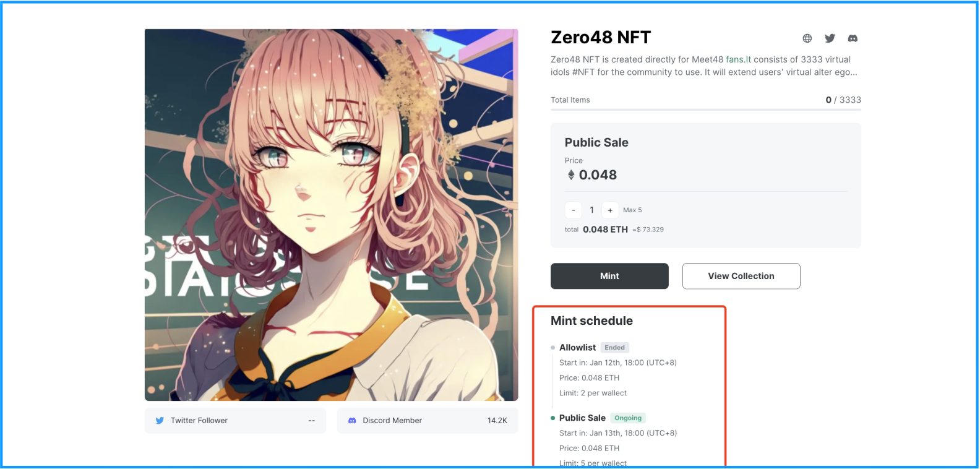The height and width of the screenshot is (469, 980).
Task: Click the View Collection button
Action: point(741,276)
